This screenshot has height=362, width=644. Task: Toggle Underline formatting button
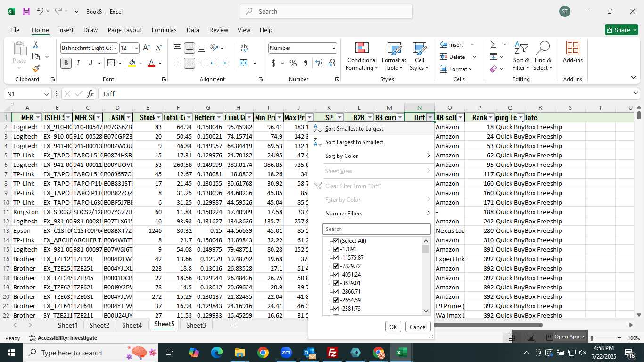pos(90,63)
